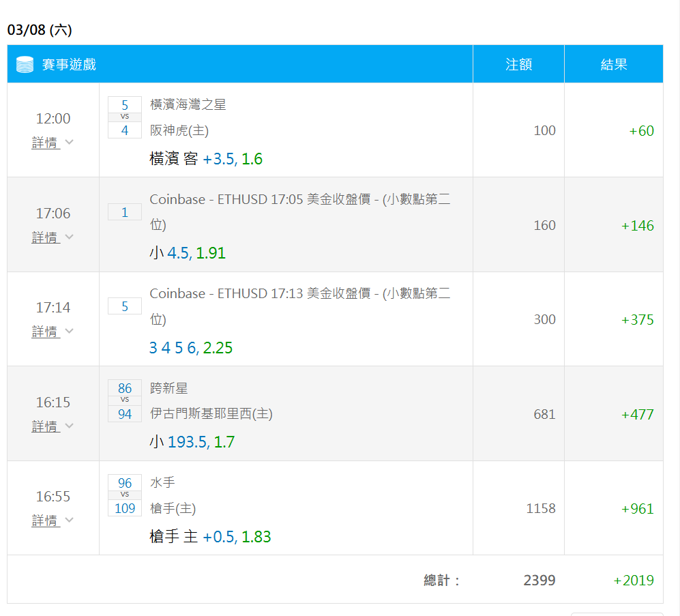This screenshot has width=680, height=616.
Task: Open the 詳情 link under 16:55
Action: point(45,520)
